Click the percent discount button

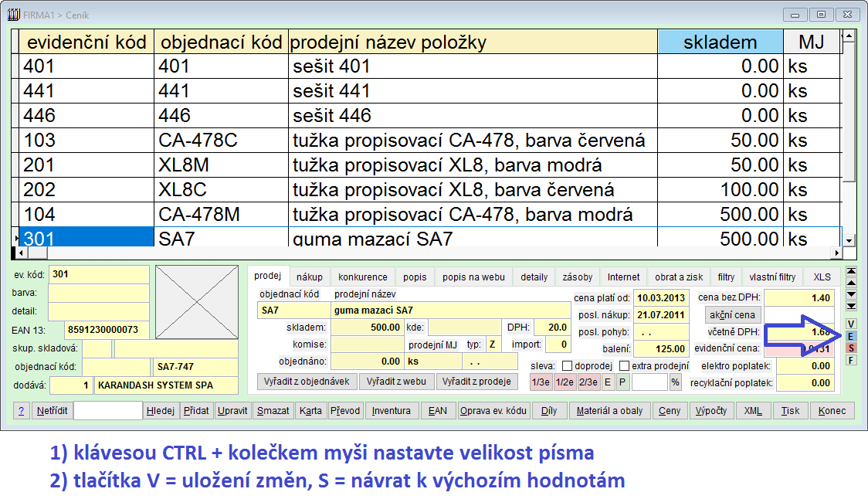675,382
